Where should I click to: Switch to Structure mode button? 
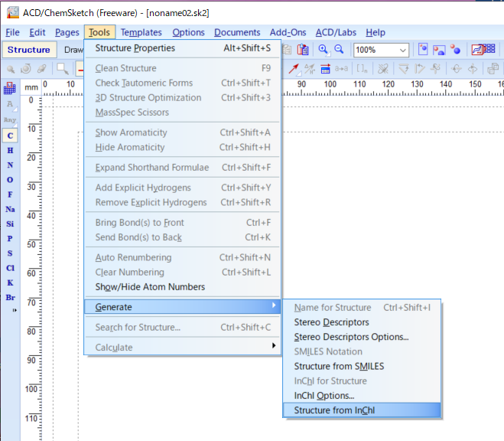(29, 50)
